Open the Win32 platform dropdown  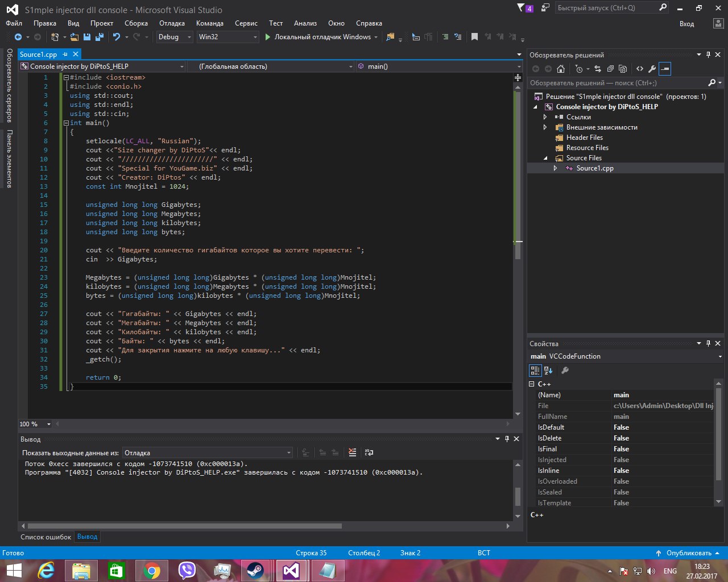[x=227, y=37]
